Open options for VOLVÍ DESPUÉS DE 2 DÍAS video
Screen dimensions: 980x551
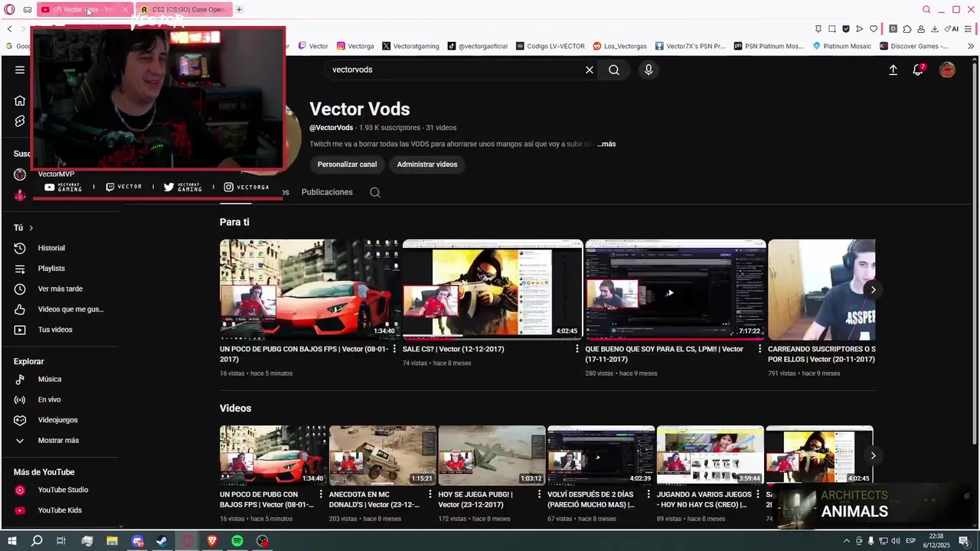(x=649, y=494)
